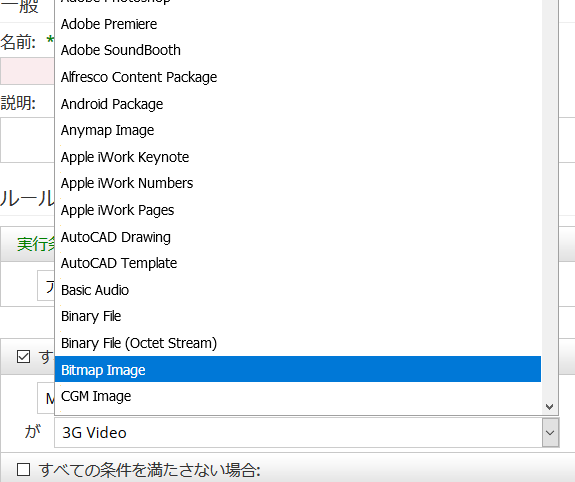Image resolution: width=575 pixels, height=482 pixels.
Task: Select Alfresco Content Package entry
Action: pos(298,77)
